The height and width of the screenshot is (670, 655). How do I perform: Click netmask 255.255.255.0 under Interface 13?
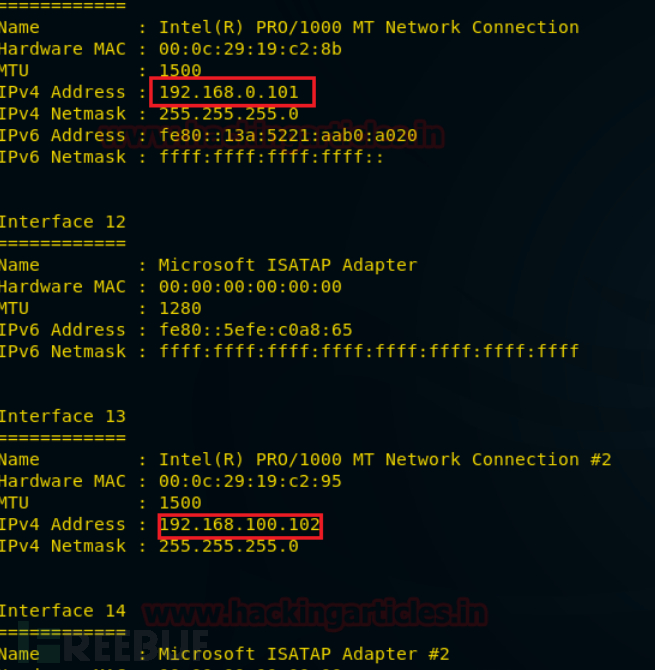click(229, 546)
